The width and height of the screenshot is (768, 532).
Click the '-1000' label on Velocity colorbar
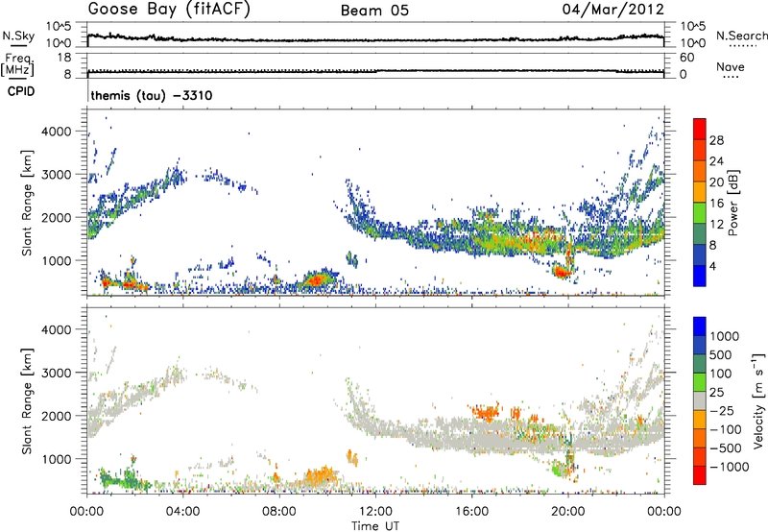tap(729, 467)
